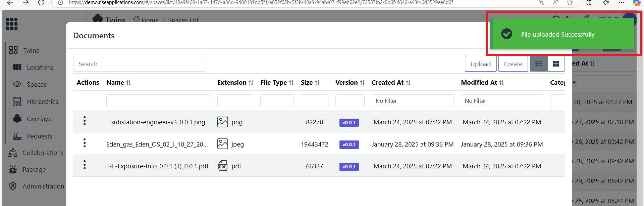
Task: Sort documents by Extension
Action: pyautogui.click(x=251, y=83)
